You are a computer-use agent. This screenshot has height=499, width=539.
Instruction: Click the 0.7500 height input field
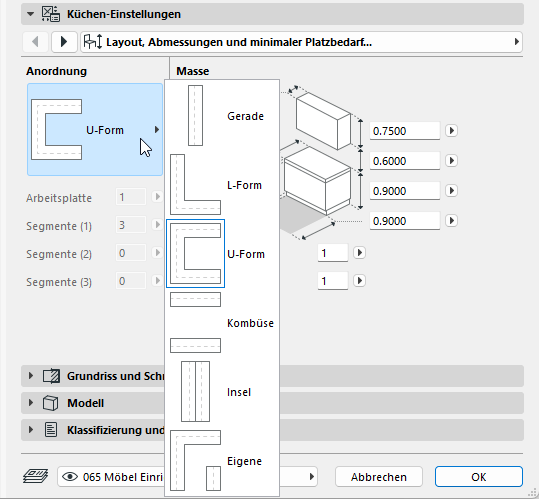(405, 131)
